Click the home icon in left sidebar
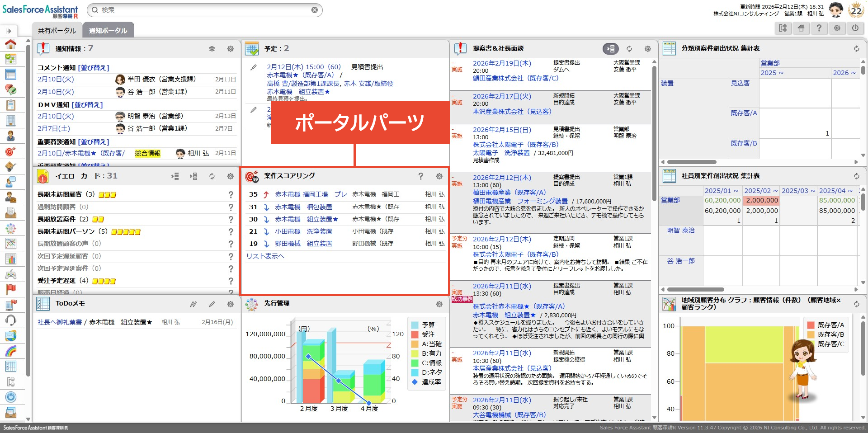 (x=10, y=44)
